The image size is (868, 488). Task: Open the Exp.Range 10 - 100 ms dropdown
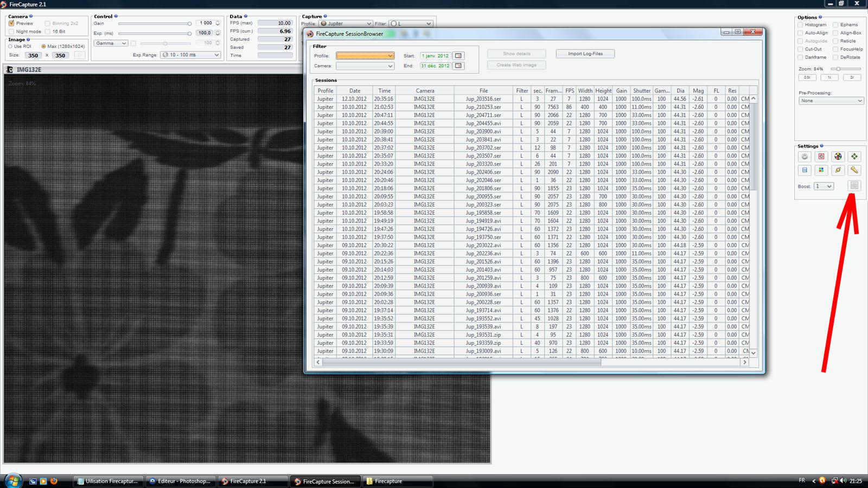[191, 55]
